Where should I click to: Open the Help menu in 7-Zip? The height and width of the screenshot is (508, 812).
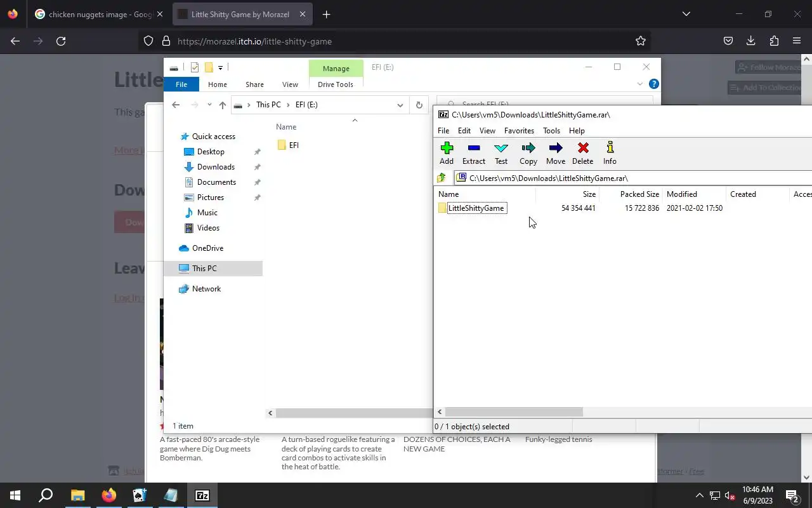click(x=577, y=131)
